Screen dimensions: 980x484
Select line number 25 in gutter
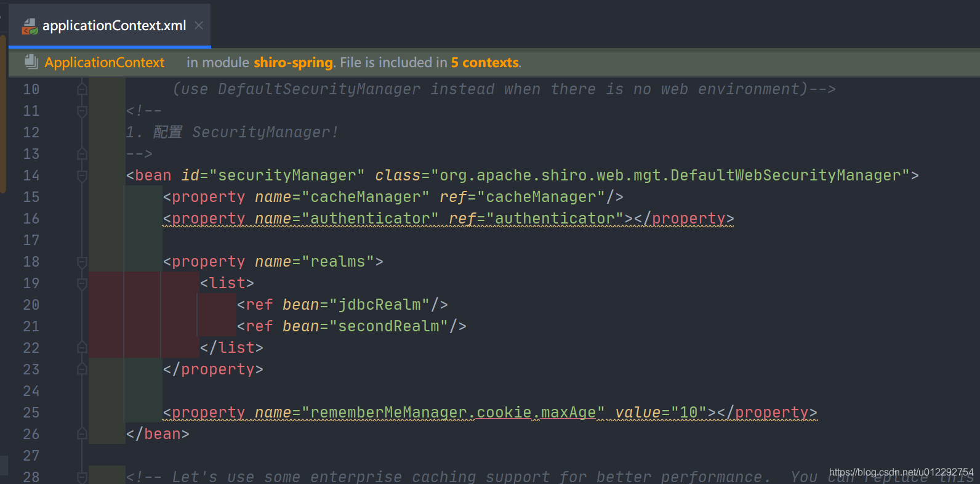[31, 413]
